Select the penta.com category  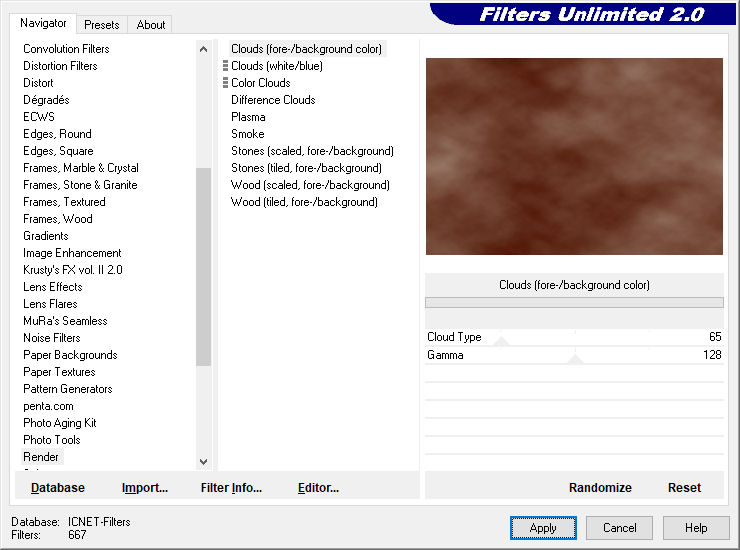[48, 406]
